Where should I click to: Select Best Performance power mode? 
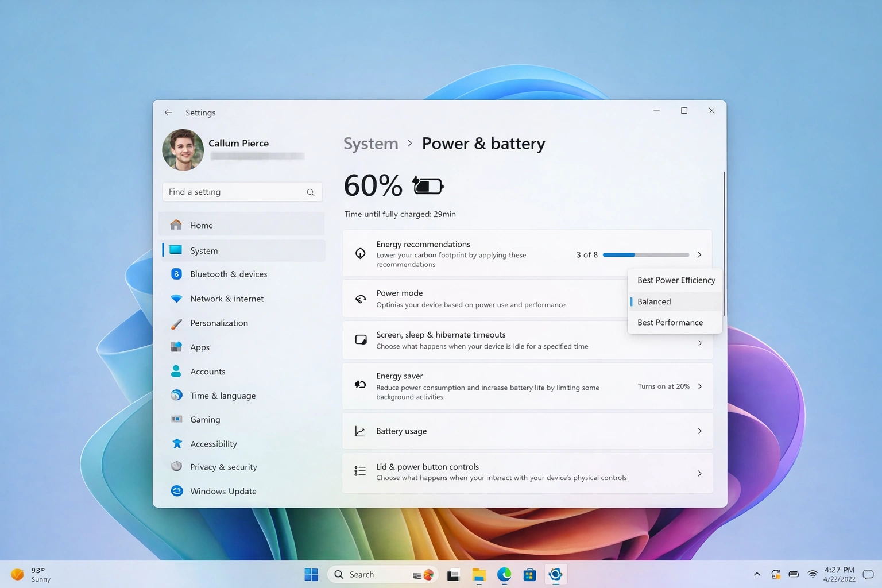[x=670, y=322]
